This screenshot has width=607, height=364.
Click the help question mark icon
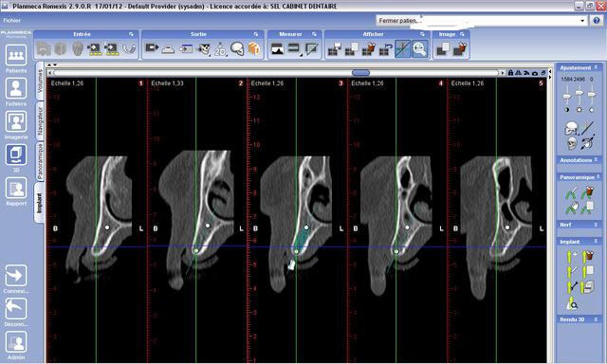pyautogui.click(x=597, y=21)
